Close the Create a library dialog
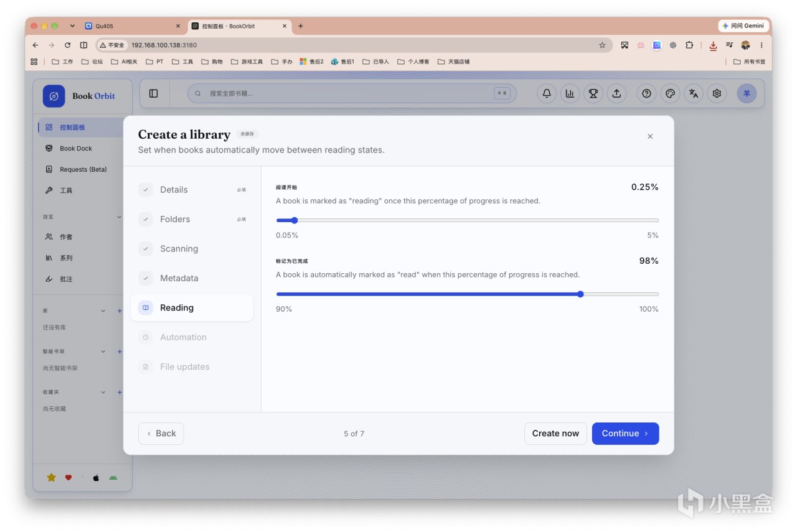The image size is (797, 532). pos(650,136)
